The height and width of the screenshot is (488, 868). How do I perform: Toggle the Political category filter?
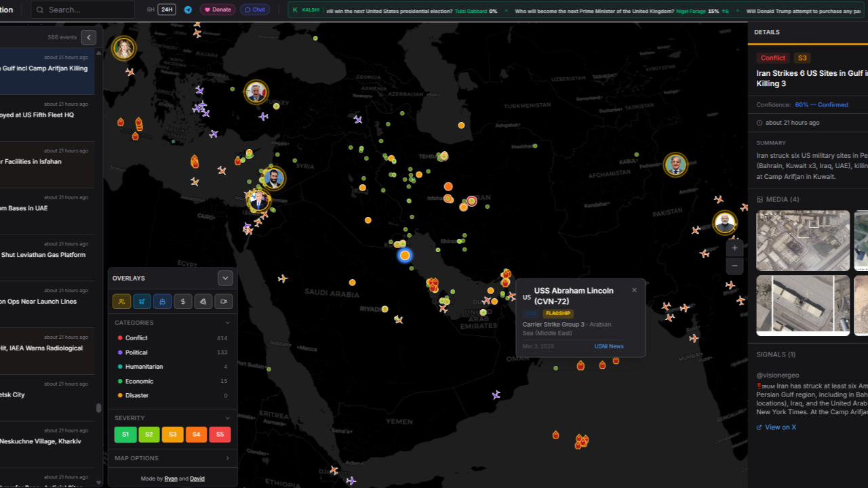(136, 352)
